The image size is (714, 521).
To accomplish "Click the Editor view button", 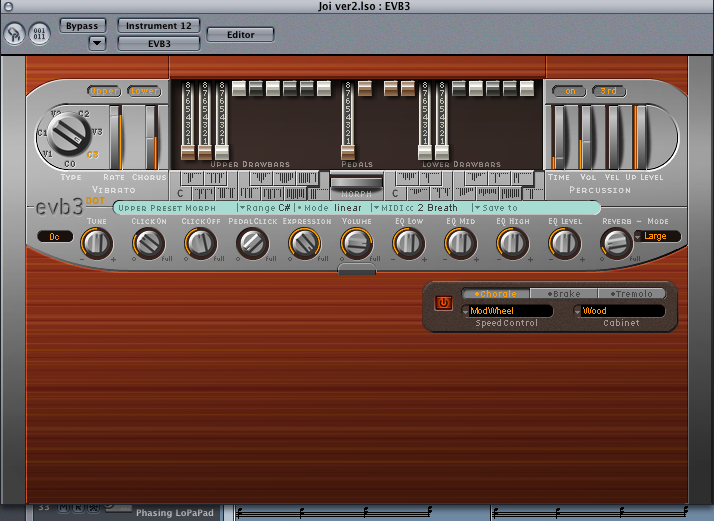I will click(240, 35).
